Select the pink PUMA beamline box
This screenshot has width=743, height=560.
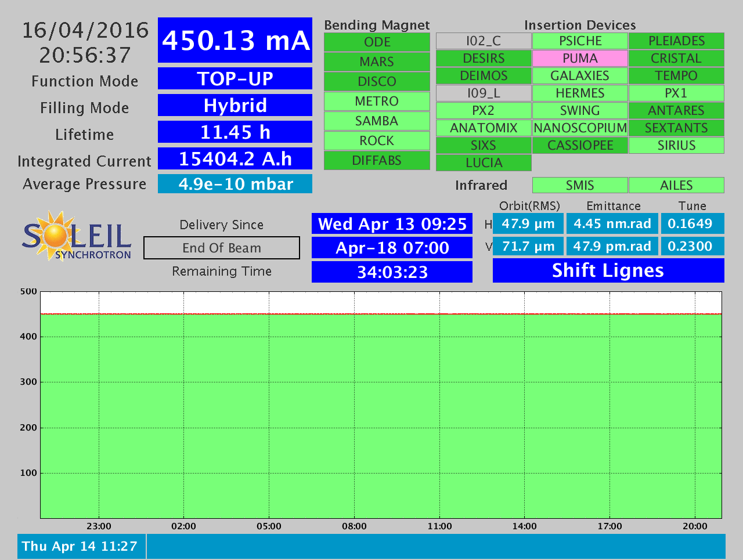(580, 59)
